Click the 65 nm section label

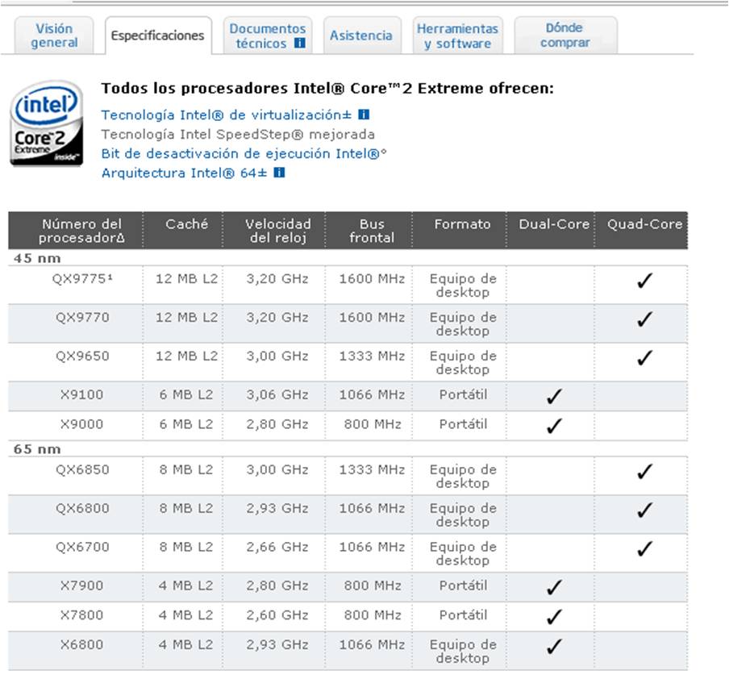[x=37, y=449]
